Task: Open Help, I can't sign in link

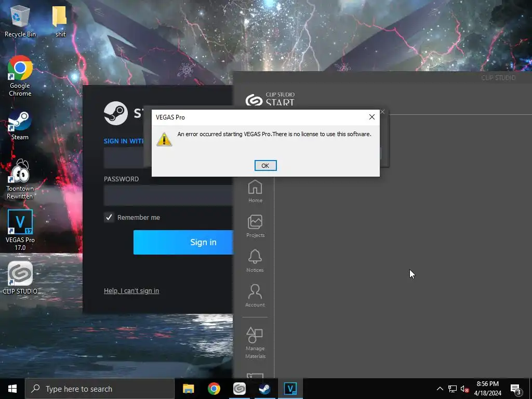Action: click(x=131, y=291)
